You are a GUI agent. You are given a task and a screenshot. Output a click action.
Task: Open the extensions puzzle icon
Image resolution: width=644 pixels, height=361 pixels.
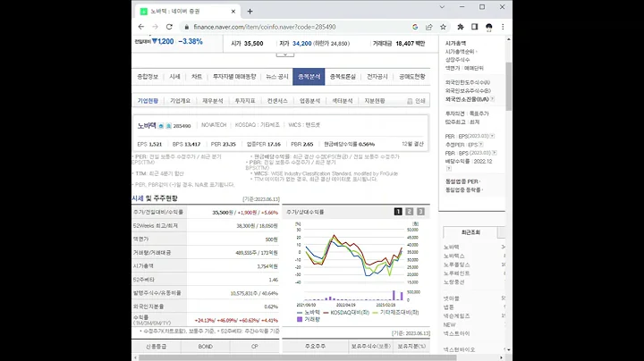click(x=461, y=27)
